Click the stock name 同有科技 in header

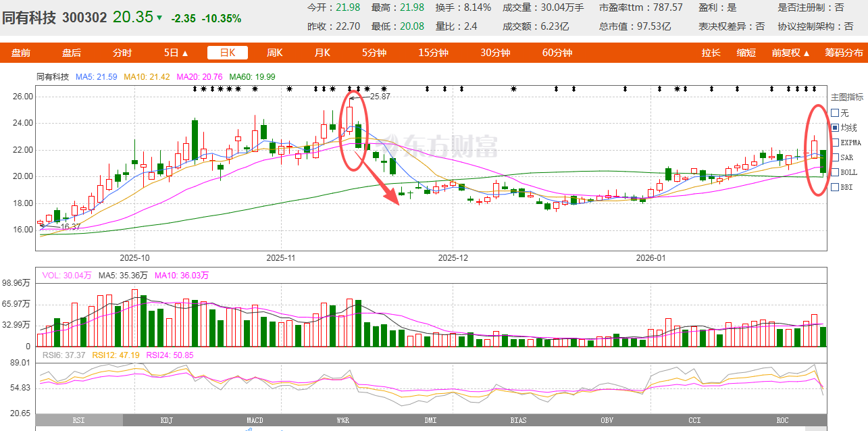tap(29, 18)
